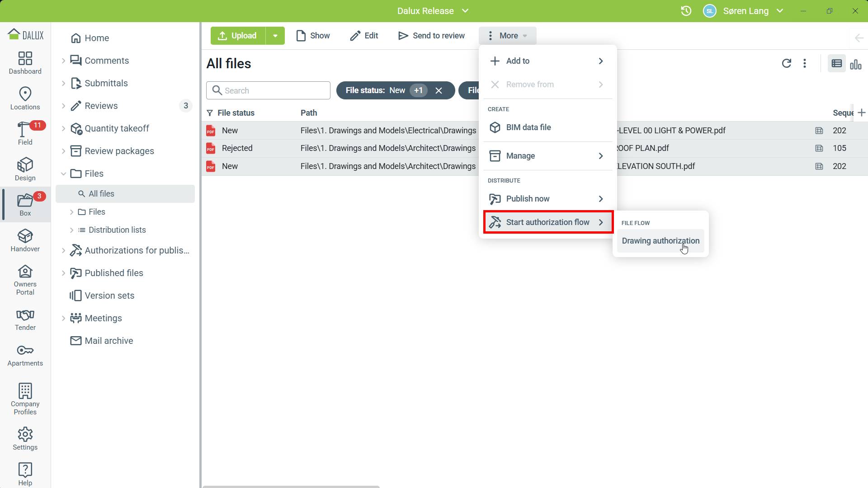This screenshot has height=488, width=868.
Task: Select Drawing authorization in submenu
Action: point(660,241)
